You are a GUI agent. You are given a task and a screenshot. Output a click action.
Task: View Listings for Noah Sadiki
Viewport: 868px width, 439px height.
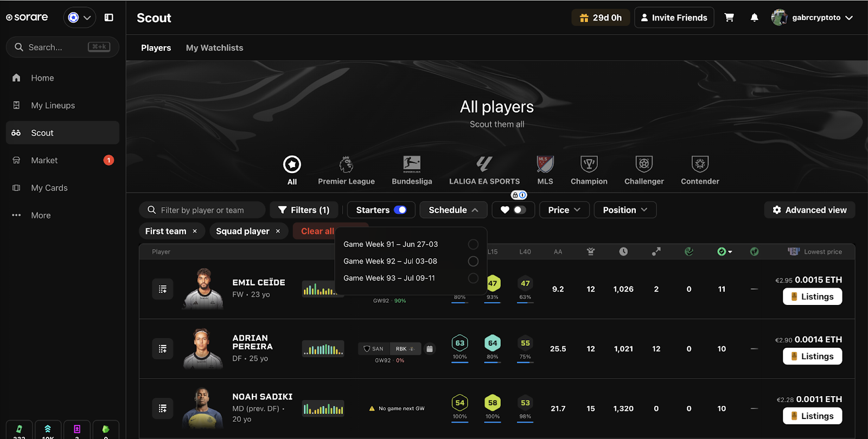[812, 416]
